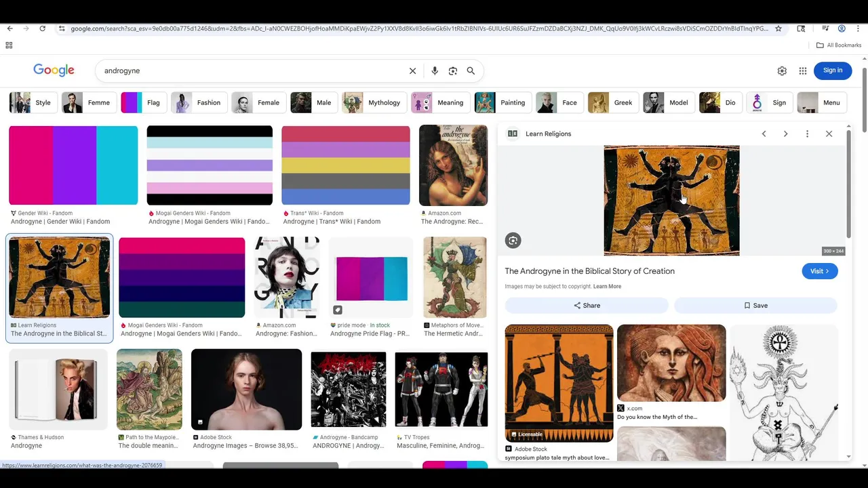868x488 pixels.
Task: Start voice search with the microphone icon
Action: [435, 70]
